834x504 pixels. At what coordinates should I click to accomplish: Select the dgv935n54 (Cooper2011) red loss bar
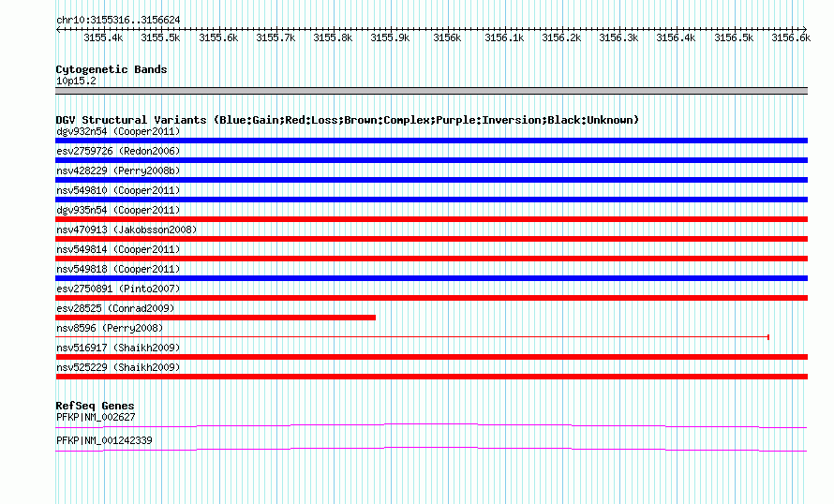431,219
